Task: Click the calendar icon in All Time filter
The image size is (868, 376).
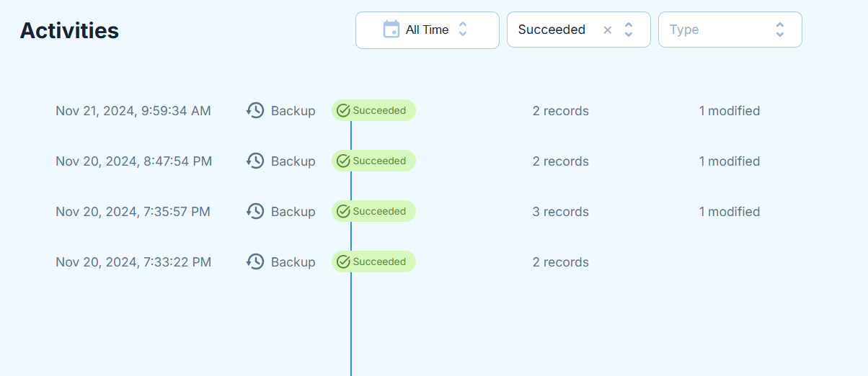Action: [x=391, y=30]
